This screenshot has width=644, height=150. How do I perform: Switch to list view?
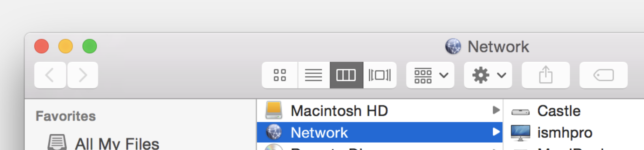(314, 75)
